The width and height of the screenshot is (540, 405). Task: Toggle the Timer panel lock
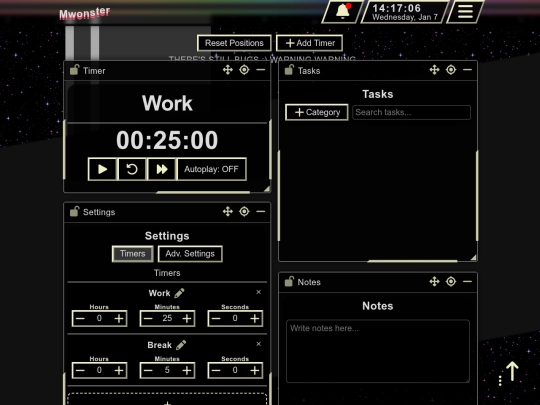click(74, 70)
